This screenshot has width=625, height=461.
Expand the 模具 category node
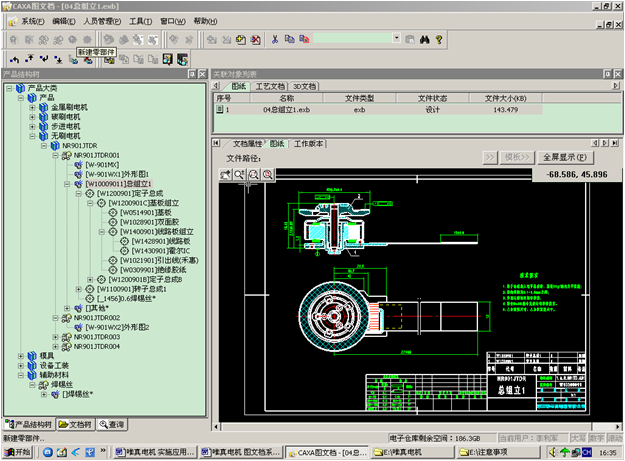point(21,356)
